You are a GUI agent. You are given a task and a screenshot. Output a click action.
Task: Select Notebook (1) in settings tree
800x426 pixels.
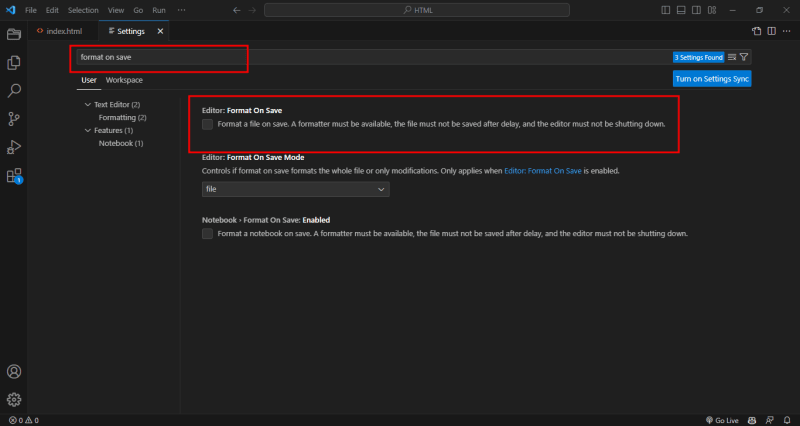(x=121, y=143)
